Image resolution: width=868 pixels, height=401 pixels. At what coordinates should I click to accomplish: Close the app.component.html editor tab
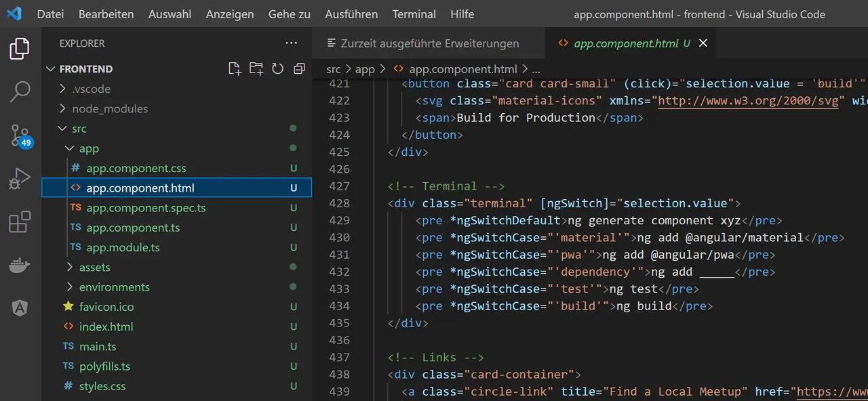tap(703, 43)
